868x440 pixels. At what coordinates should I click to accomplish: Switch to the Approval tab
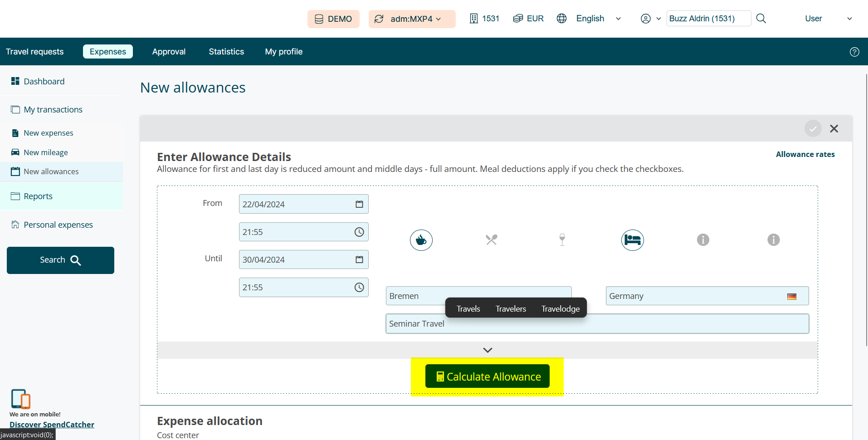tap(169, 52)
